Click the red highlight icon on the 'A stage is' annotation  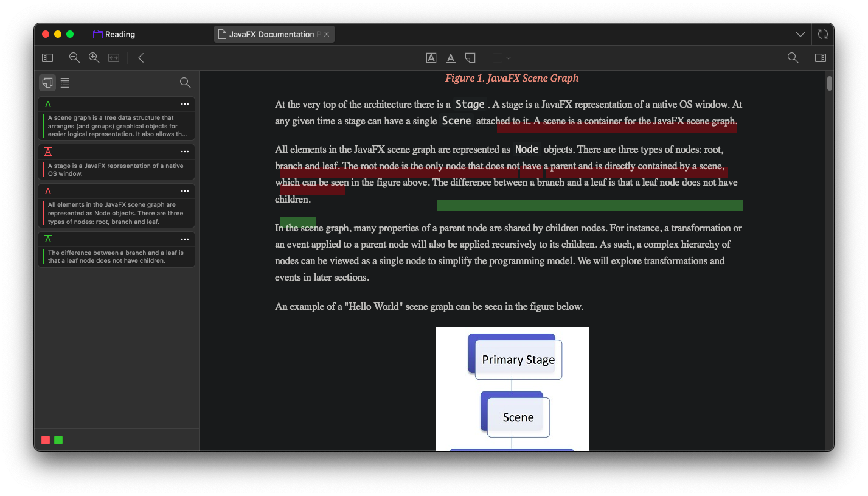pyautogui.click(x=48, y=152)
